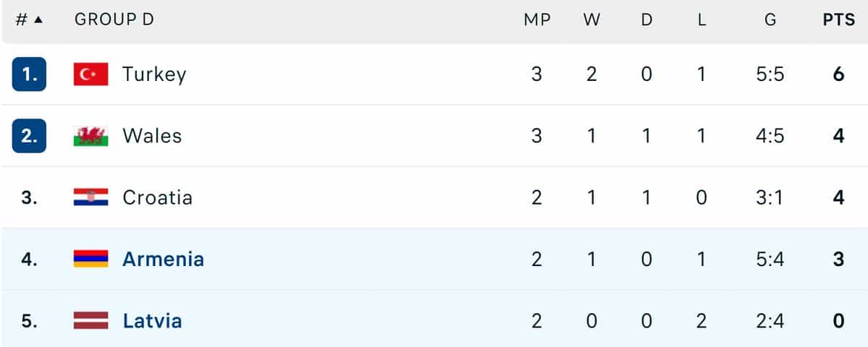The image size is (868, 347).
Task: Sort by G goals column header
Action: click(770, 20)
